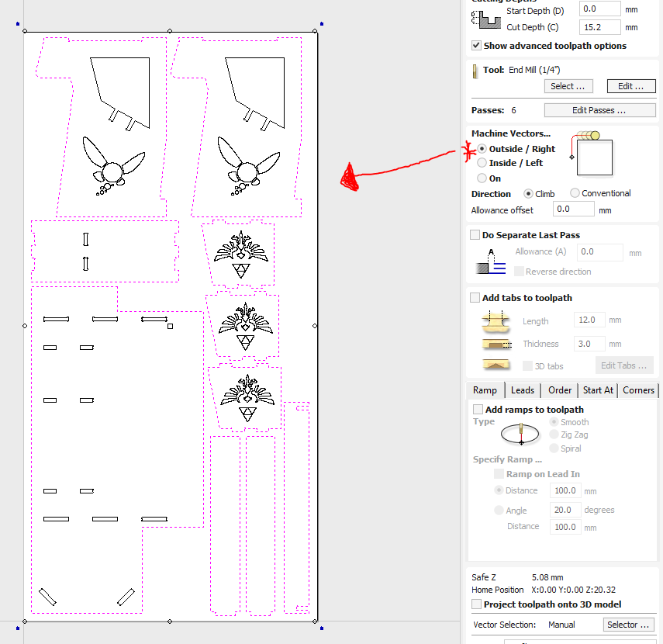This screenshot has width=663, height=644.
Task: Enable Add ramps to toolpath
Action: click(x=478, y=409)
